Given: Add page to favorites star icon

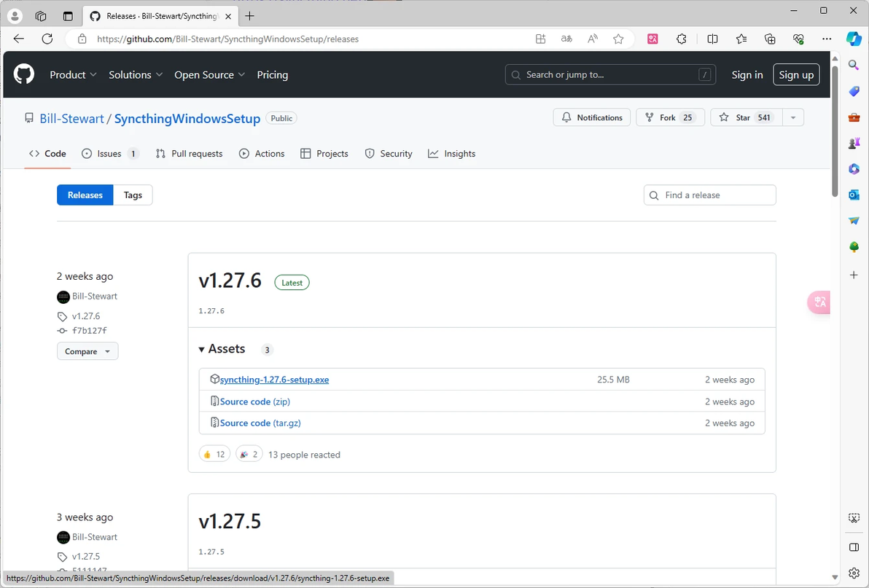Looking at the screenshot, I should tap(618, 39).
